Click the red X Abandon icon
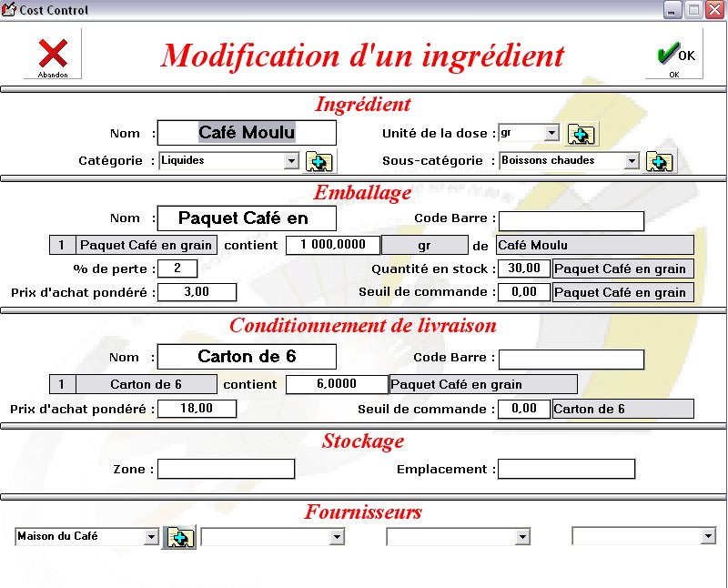Screen dimensions: 728x588 (x=53, y=53)
